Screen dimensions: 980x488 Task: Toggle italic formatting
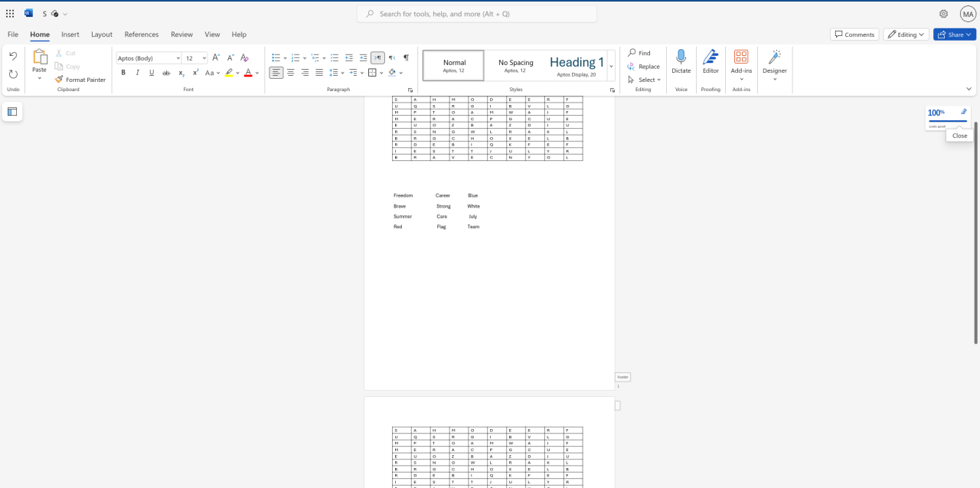coord(137,73)
